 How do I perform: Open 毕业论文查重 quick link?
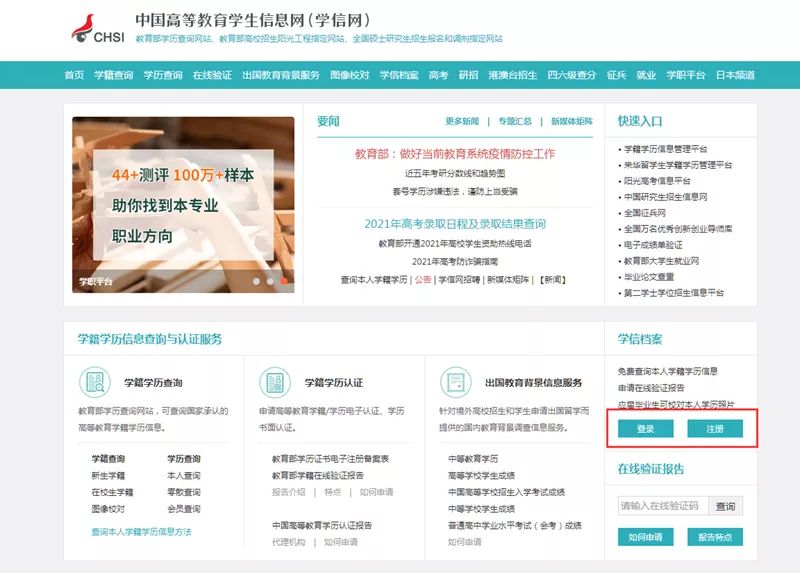(649, 277)
